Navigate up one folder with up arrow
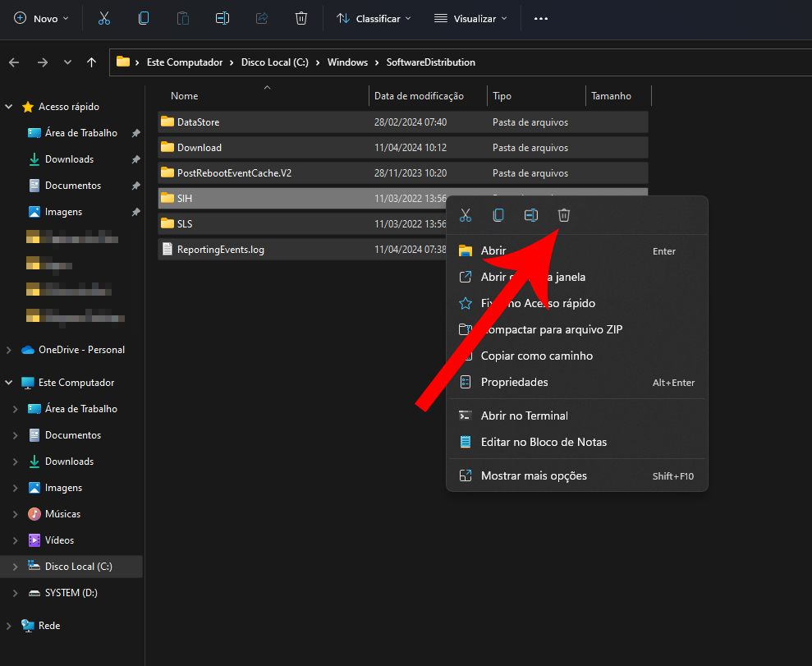The height and width of the screenshot is (666, 812). (91, 62)
